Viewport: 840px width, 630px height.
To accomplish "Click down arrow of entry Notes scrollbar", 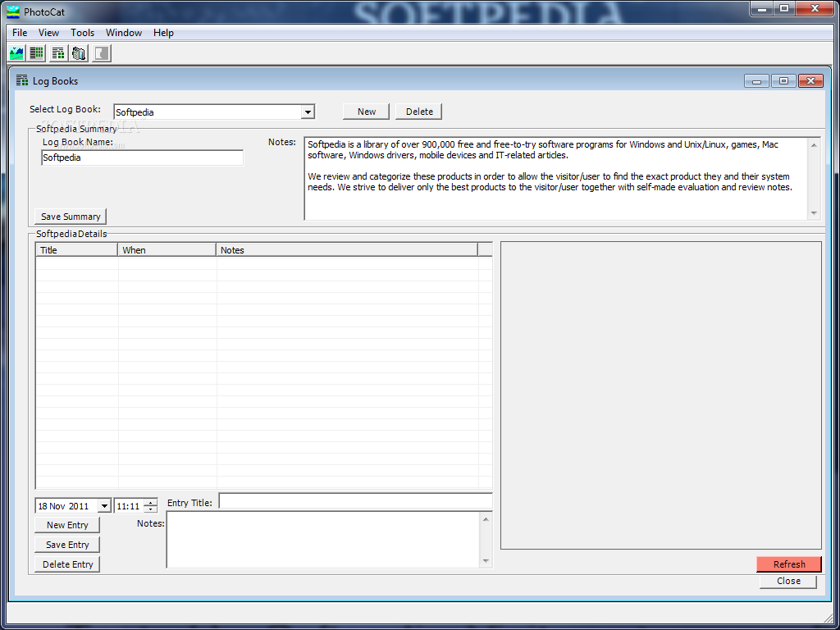I will [x=486, y=561].
